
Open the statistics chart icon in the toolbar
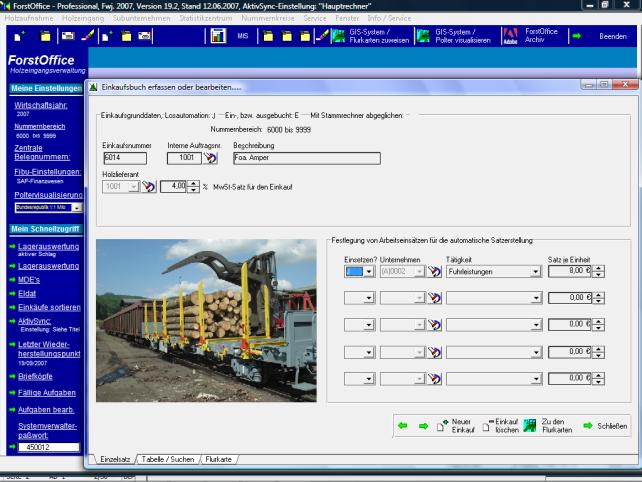coord(218,36)
